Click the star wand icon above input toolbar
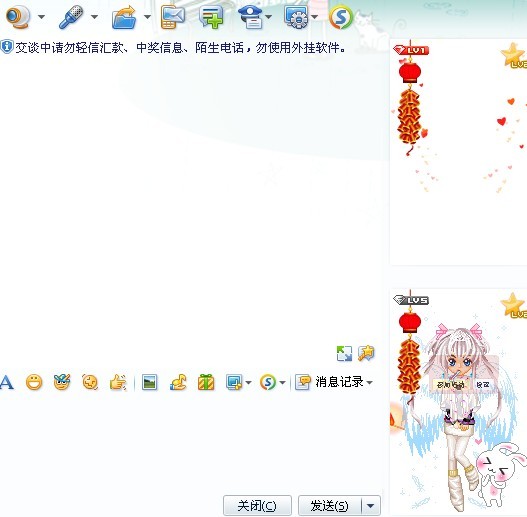 [x=366, y=353]
